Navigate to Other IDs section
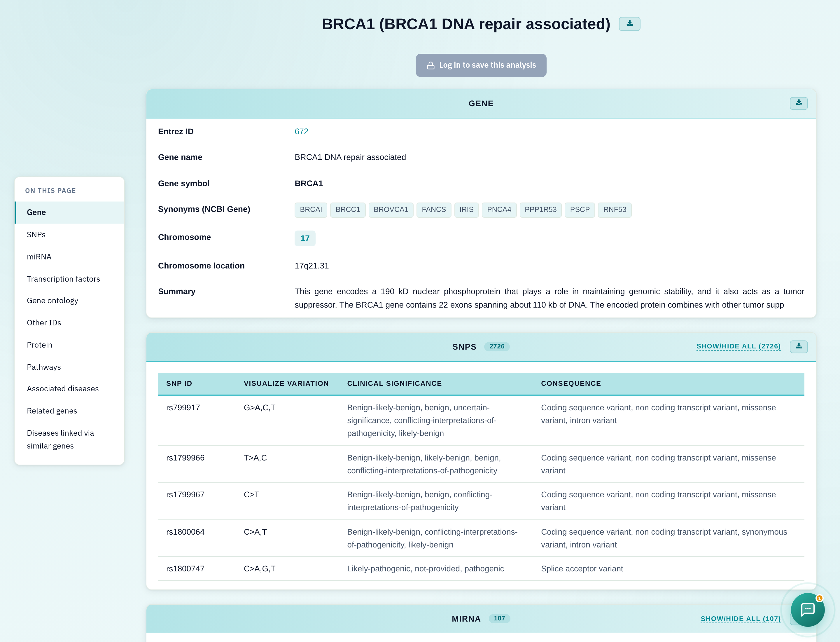The width and height of the screenshot is (840, 642). [x=69, y=323]
